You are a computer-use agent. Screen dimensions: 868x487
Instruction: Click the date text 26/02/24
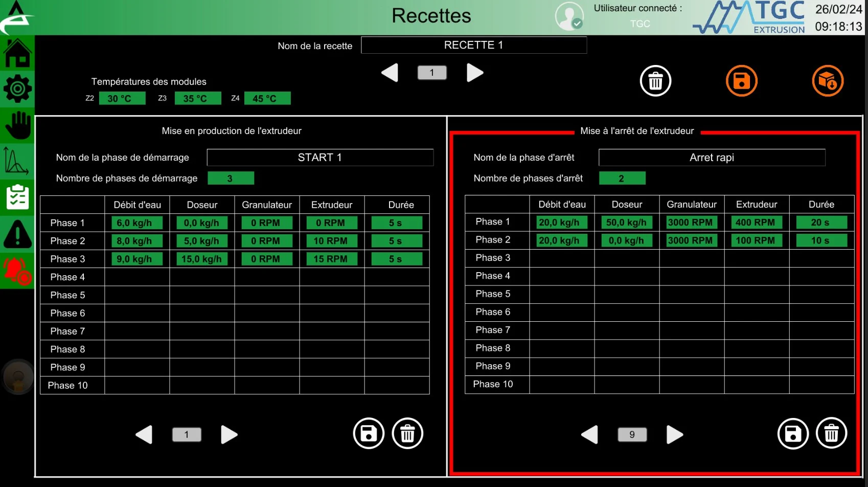click(x=838, y=9)
